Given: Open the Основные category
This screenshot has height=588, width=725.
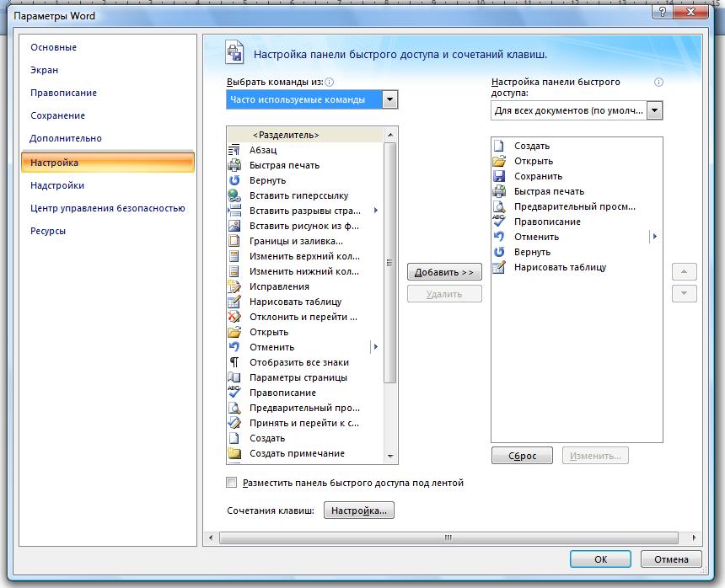Looking at the screenshot, I should (x=54, y=47).
